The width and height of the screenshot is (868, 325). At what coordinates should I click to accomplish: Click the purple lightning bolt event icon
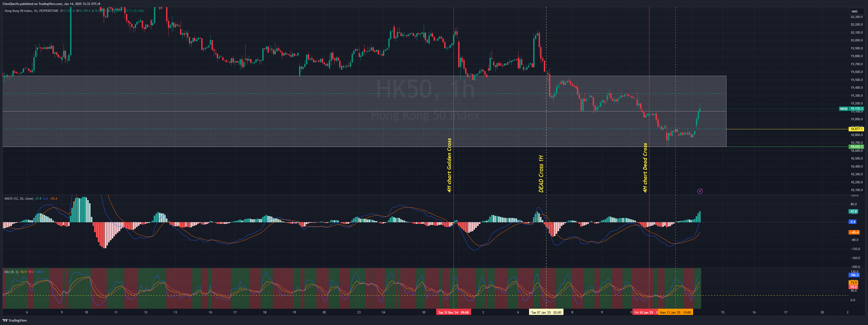coord(700,191)
